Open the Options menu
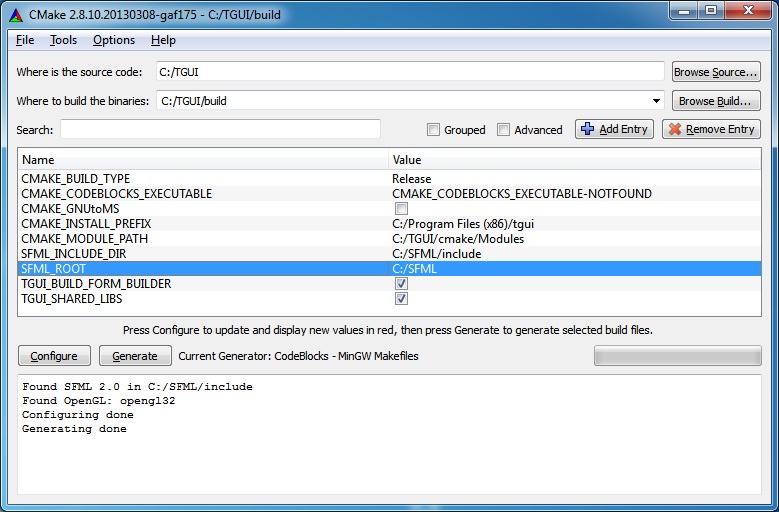This screenshot has height=512, width=779. (114, 40)
